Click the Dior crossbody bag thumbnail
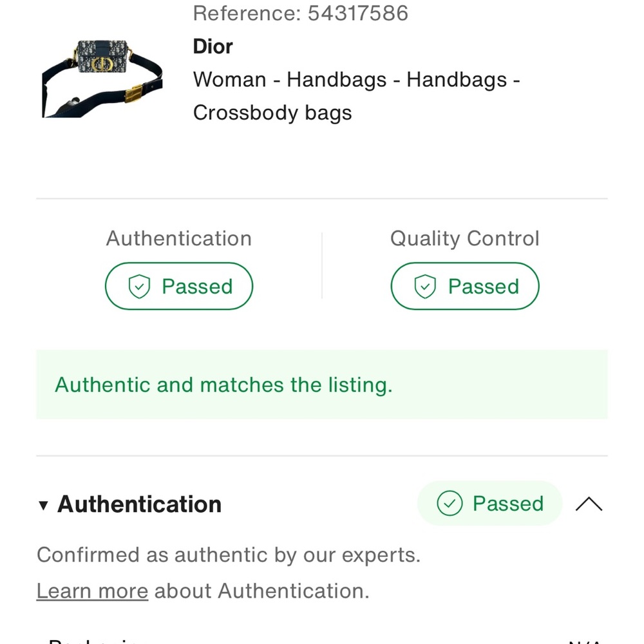644x644 pixels. tap(102, 78)
